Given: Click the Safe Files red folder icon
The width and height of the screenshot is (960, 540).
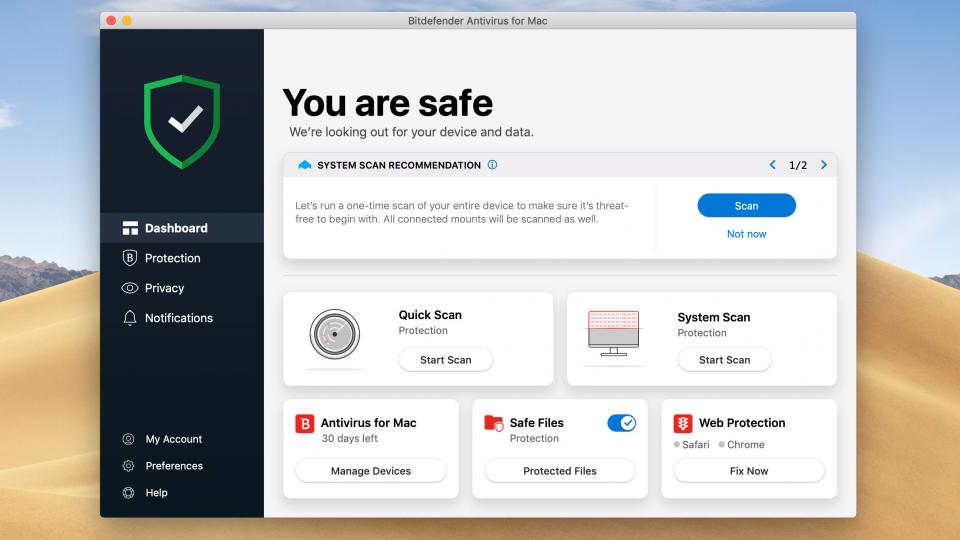Looking at the screenshot, I should coord(493,423).
